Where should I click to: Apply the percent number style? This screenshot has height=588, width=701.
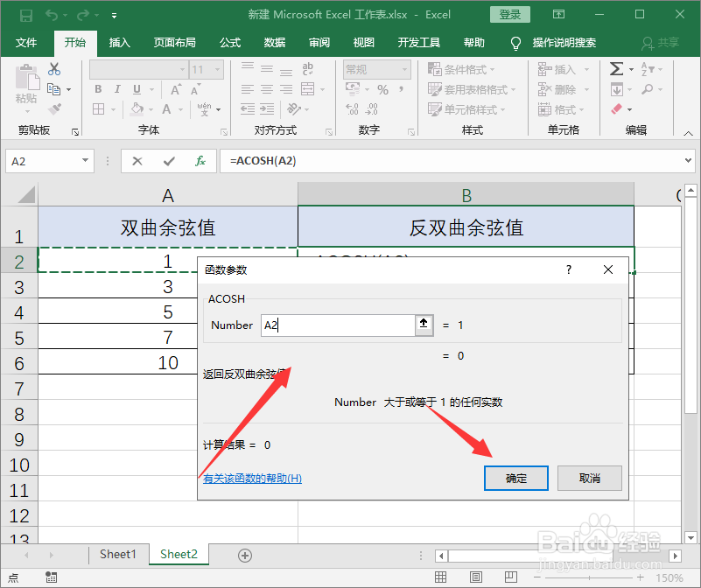click(382, 89)
